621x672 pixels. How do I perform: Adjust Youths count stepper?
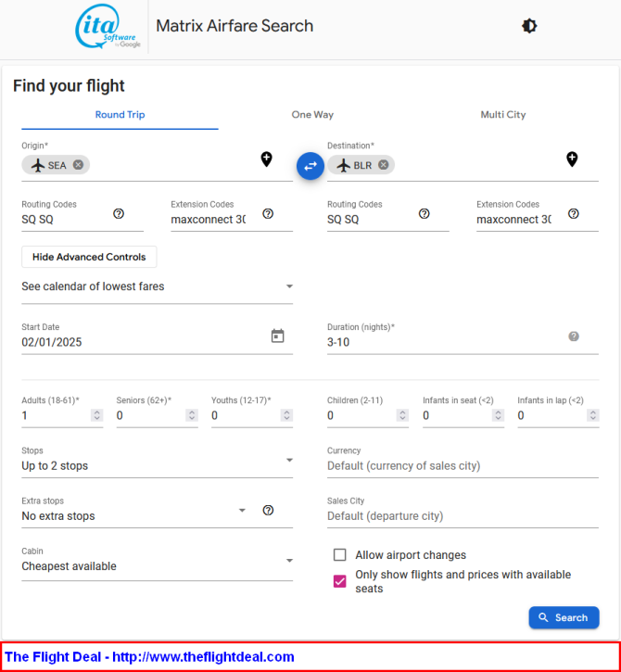[286, 415]
